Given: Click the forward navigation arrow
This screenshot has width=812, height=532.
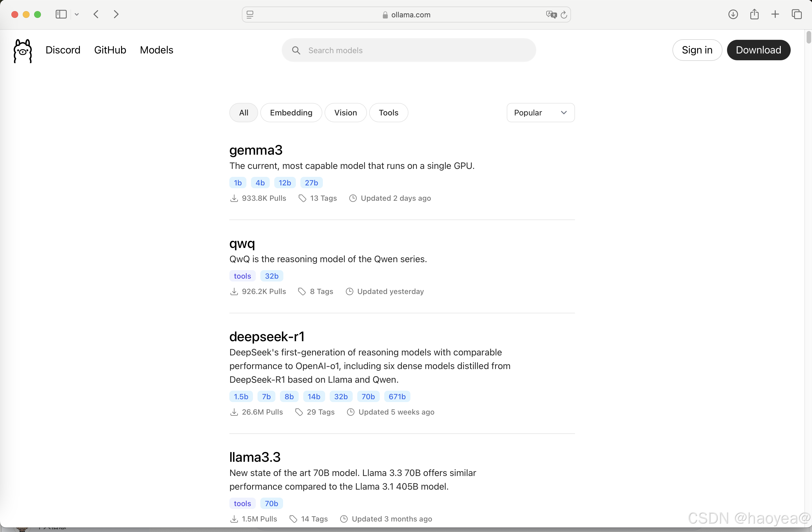Looking at the screenshot, I should click(116, 14).
